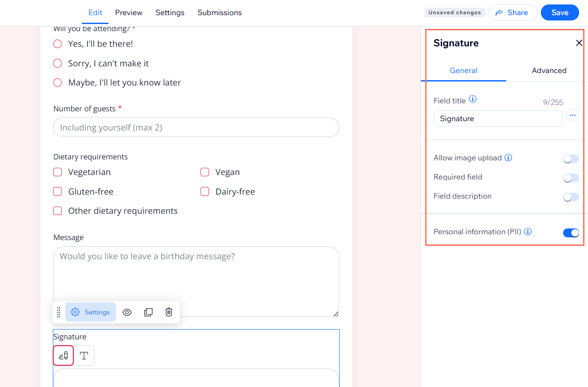Open the more options menu beside Field title
This screenshot has width=588, height=387.
click(x=572, y=115)
